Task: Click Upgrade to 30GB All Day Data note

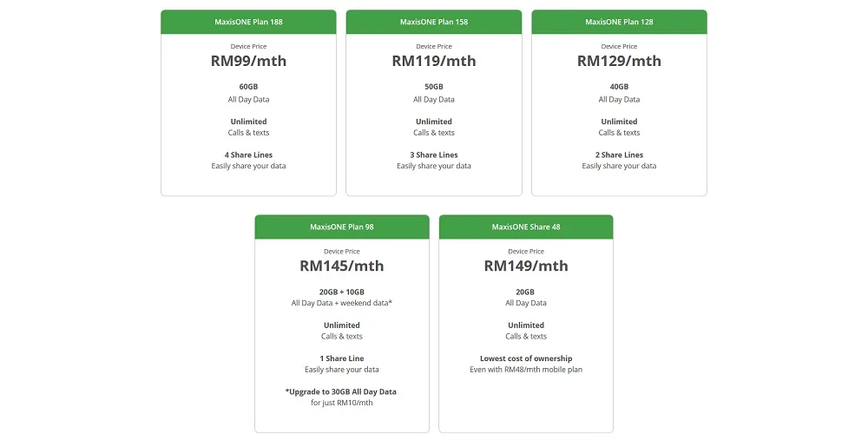Action: 341,392
